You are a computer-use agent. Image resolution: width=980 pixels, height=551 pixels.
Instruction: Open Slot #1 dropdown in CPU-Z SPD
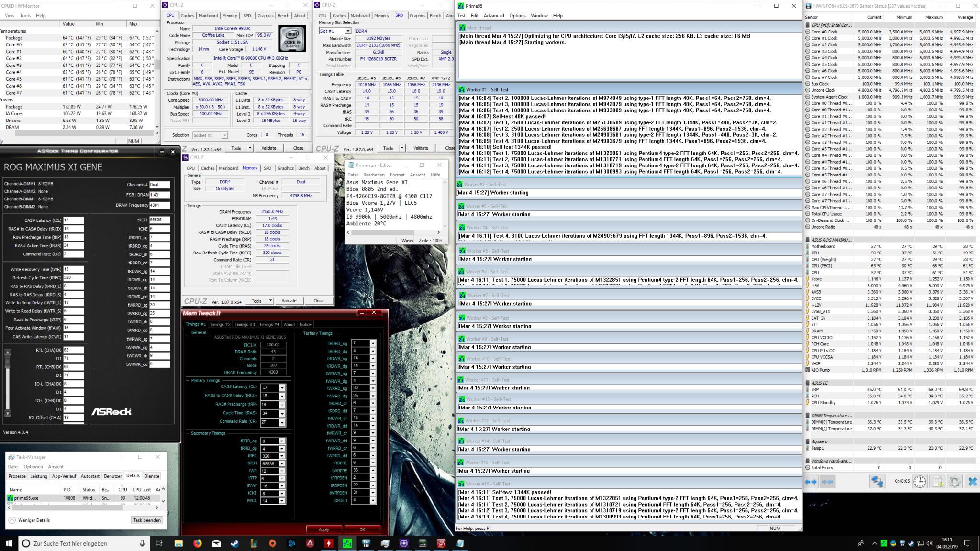(x=348, y=31)
